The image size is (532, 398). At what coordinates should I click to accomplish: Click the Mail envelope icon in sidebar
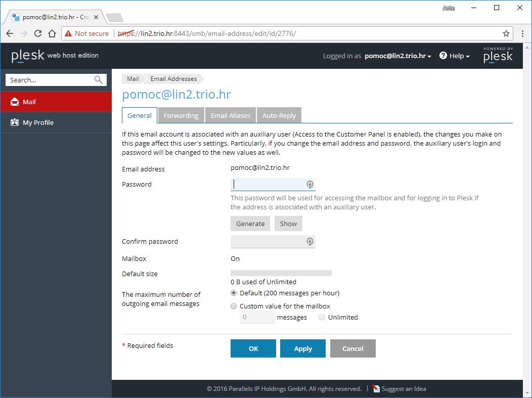click(x=15, y=102)
